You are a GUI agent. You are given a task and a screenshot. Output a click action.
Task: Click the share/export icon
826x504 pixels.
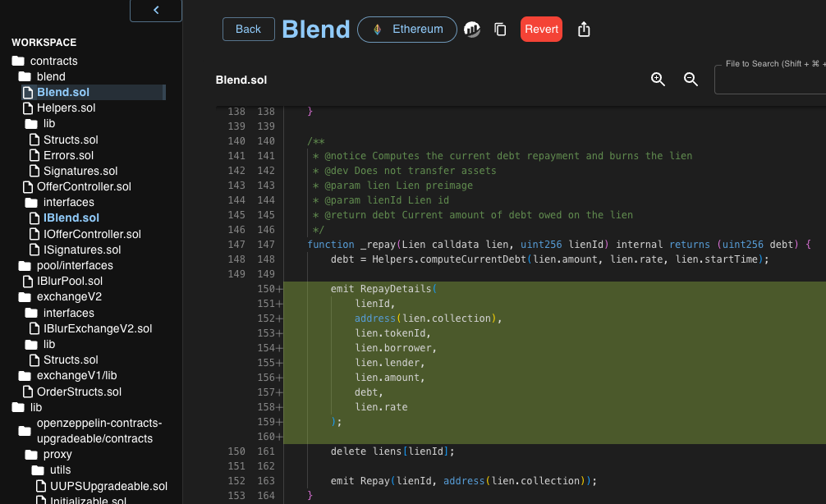coord(584,30)
